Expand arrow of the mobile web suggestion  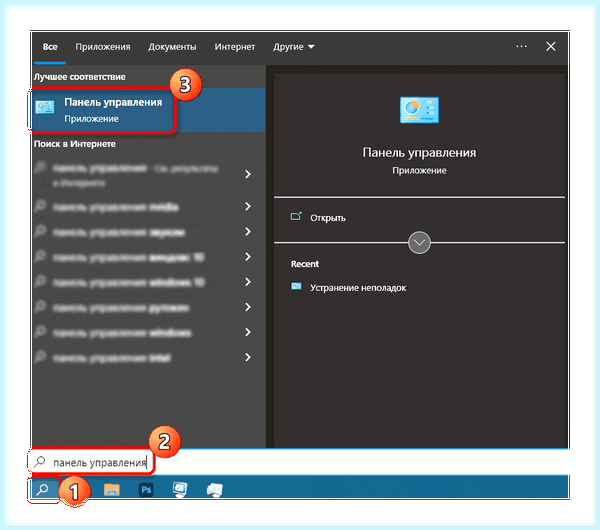248,207
